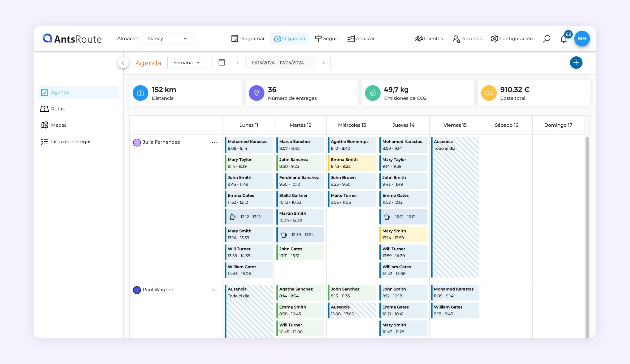Viewport: 630px width, 364px height.
Task: Switch to the Agenda section
Action: (60, 92)
